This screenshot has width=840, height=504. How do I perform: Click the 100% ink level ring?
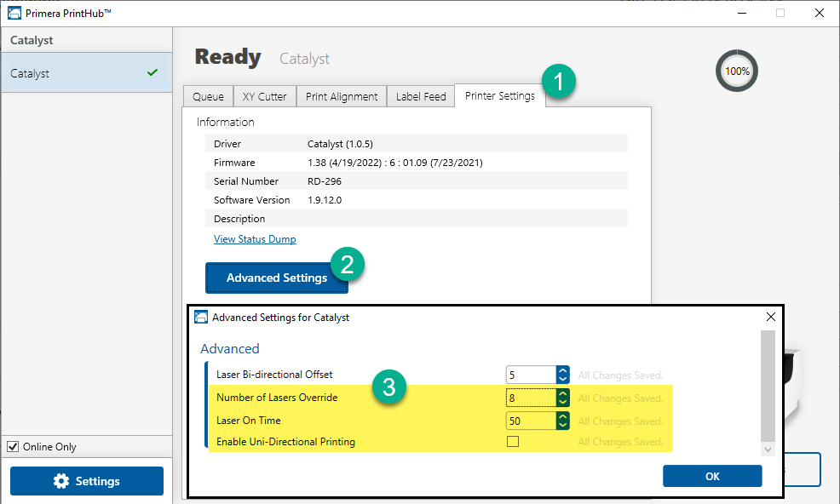pos(737,71)
